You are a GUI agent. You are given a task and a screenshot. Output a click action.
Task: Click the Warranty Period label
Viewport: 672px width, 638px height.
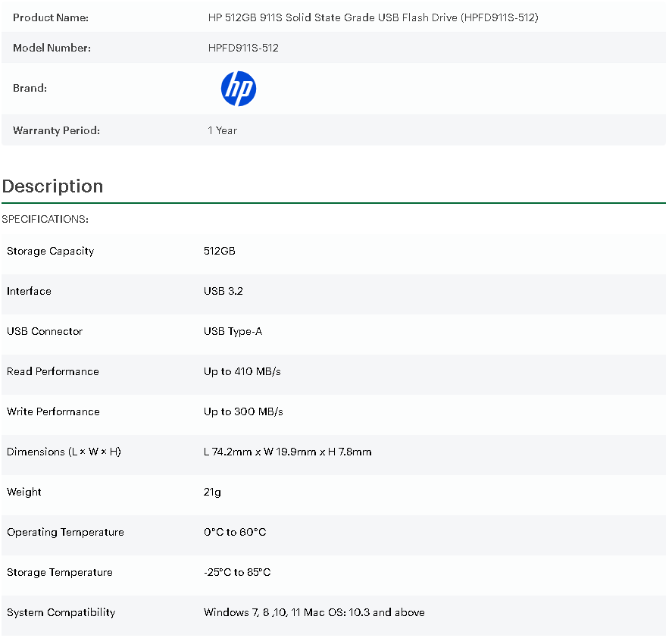(x=56, y=130)
